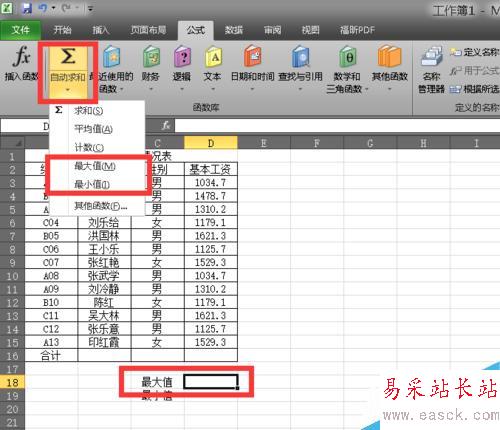This screenshot has width=500, height=430.
Task: Open the Math and Trig (数学和三角函数) icon
Action: click(347, 57)
